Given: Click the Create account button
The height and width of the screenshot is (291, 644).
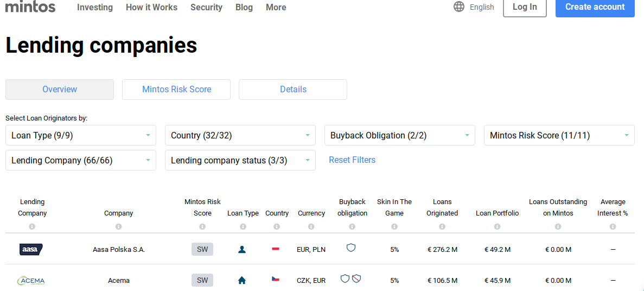Looking at the screenshot, I should tap(595, 7).
